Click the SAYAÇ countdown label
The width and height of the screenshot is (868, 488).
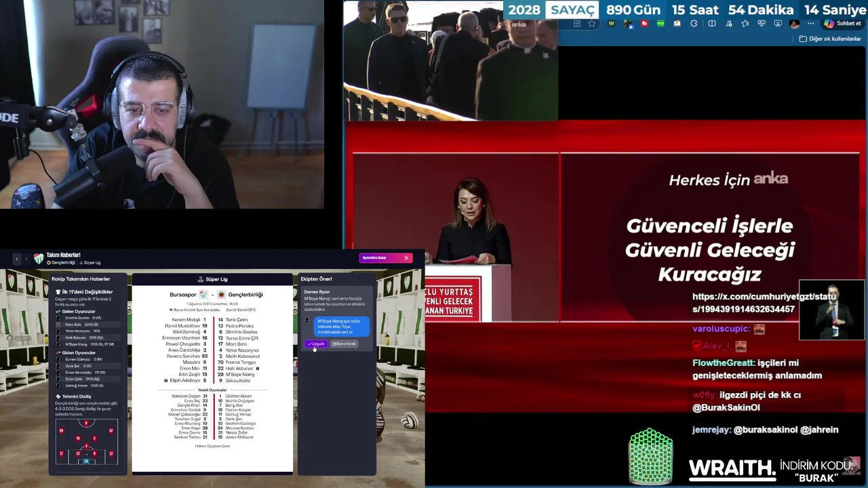[572, 9]
